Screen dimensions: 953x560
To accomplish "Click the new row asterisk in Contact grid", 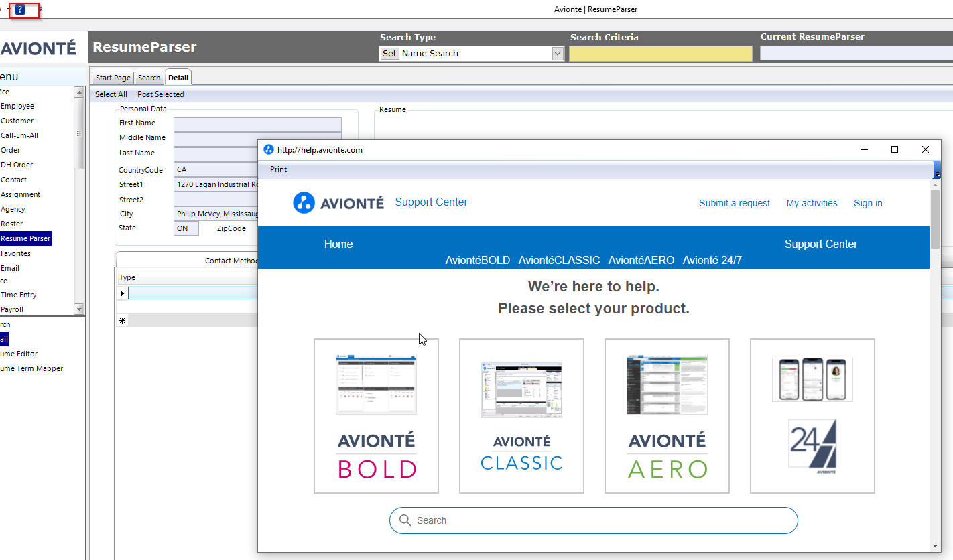I will pos(122,321).
